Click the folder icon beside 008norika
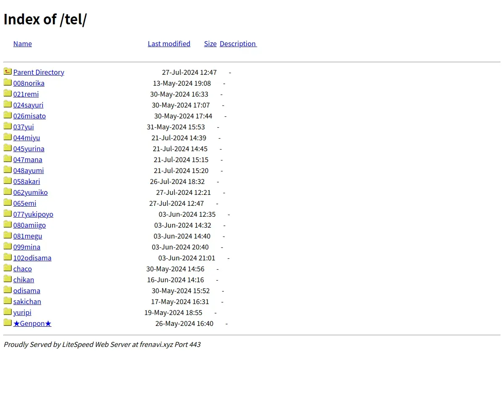Screen dimensions: 504x420 (x=8, y=82)
